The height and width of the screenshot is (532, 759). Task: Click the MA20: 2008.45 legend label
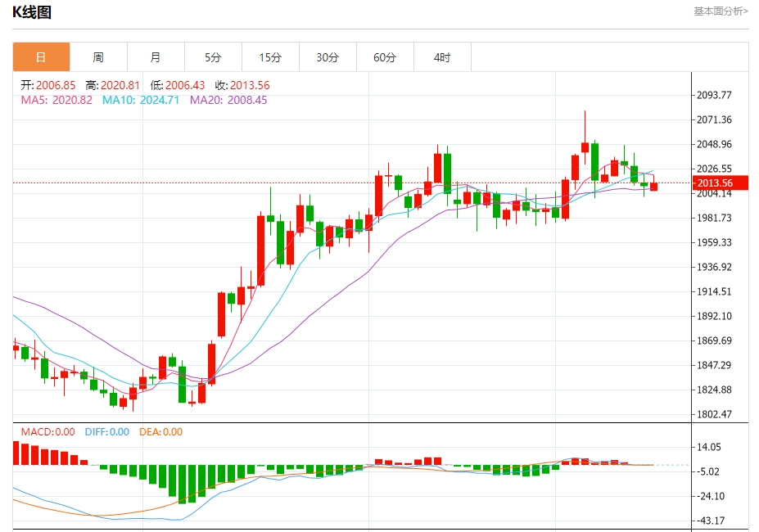pyautogui.click(x=228, y=100)
